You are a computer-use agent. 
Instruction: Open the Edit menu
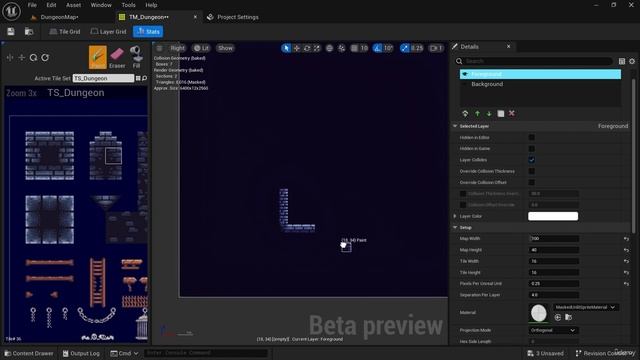51,5
